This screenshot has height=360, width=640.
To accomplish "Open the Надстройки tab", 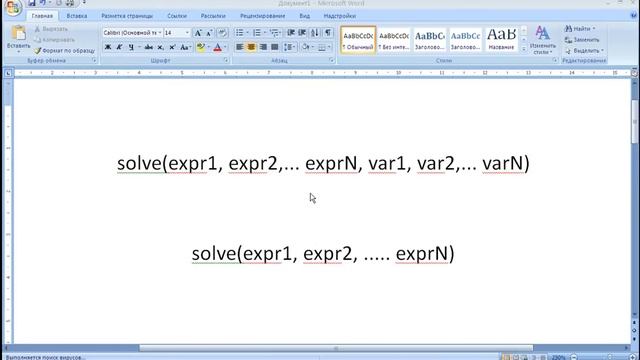I will (340, 16).
